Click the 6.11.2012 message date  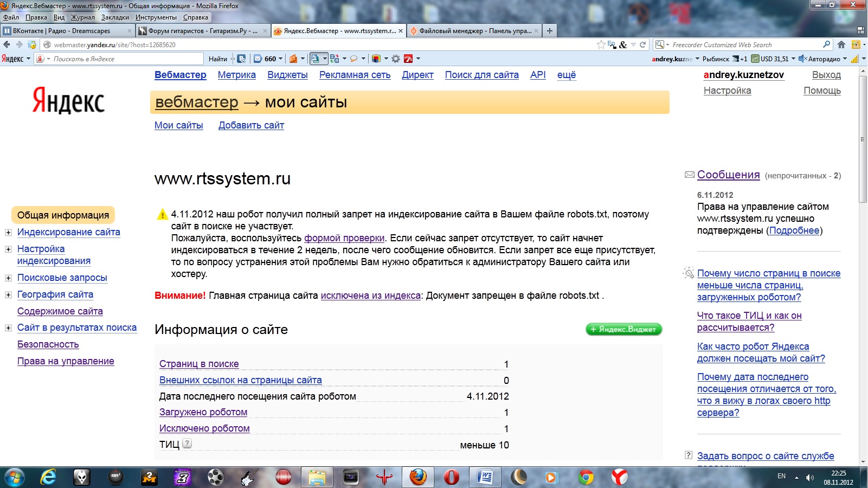coord(715,195)
